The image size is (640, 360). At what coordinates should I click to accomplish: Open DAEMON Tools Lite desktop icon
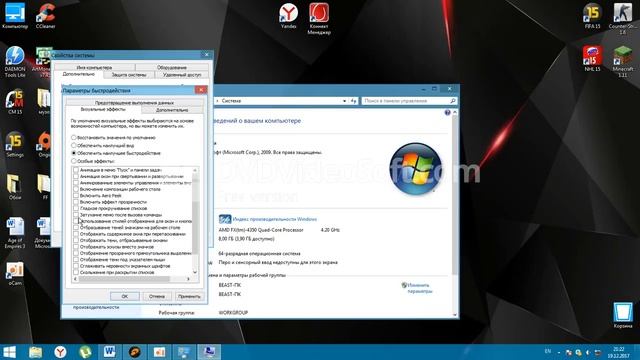(15, 61)
